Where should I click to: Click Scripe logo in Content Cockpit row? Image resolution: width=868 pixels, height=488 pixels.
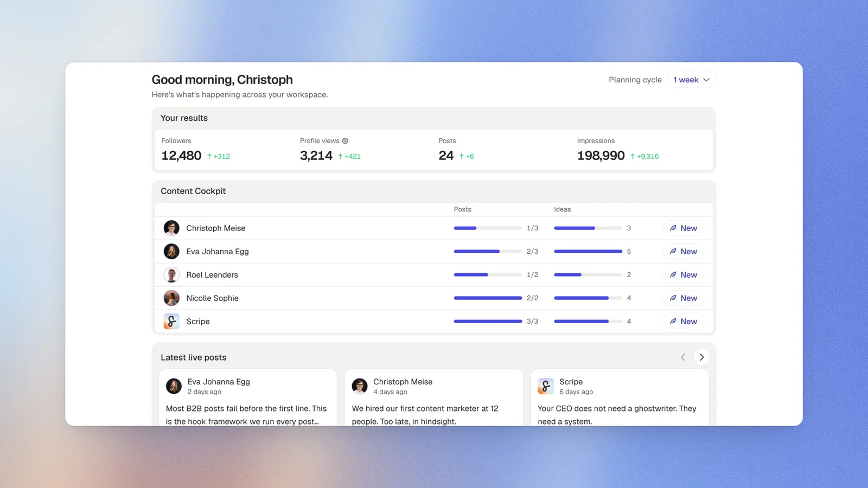[171, 322]
